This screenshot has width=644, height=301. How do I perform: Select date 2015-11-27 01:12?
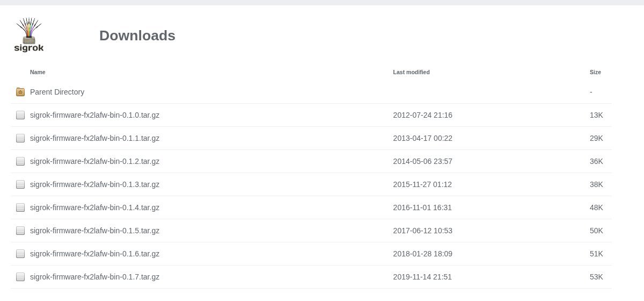422,184
